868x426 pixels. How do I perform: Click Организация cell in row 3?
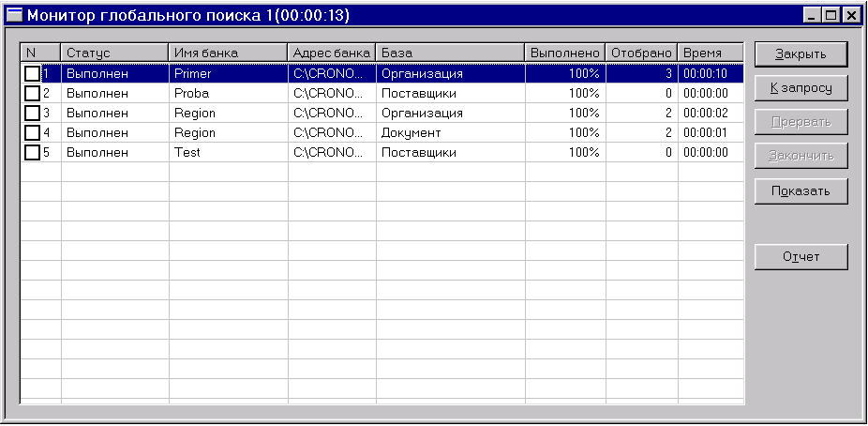(x=451, y=113)
